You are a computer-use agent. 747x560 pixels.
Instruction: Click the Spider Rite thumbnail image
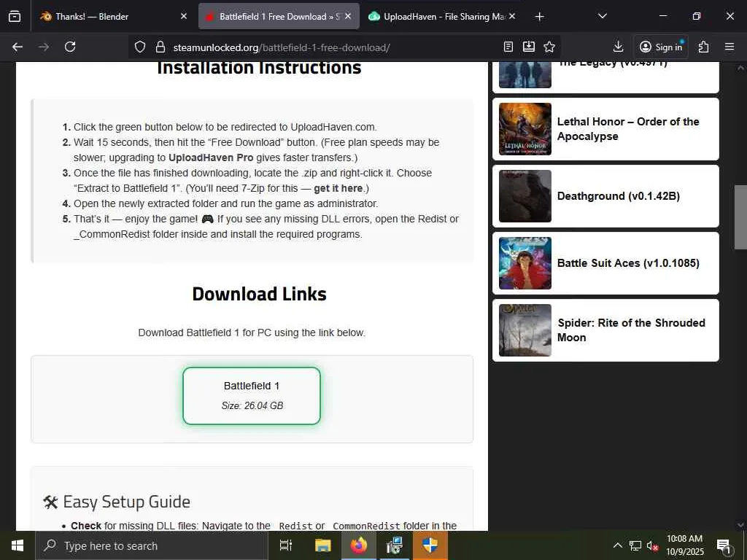point(525,330)
